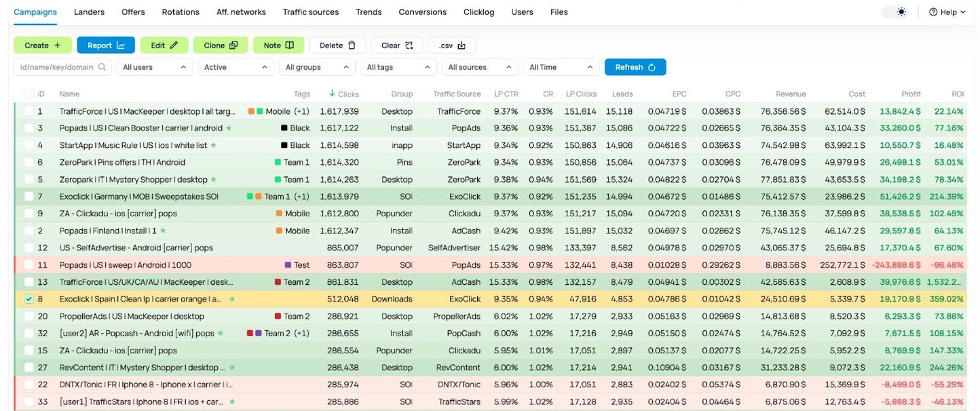Open the All Time date range dropdown
The height and width of the screenshot is (411, 980).
tap(561, 67)
